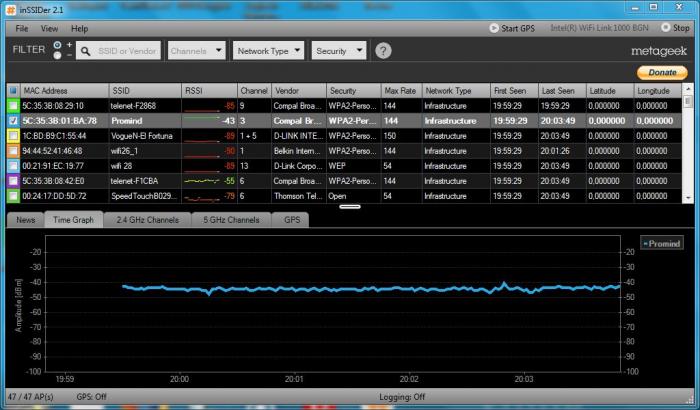Open the View menu

coord(50,29)
